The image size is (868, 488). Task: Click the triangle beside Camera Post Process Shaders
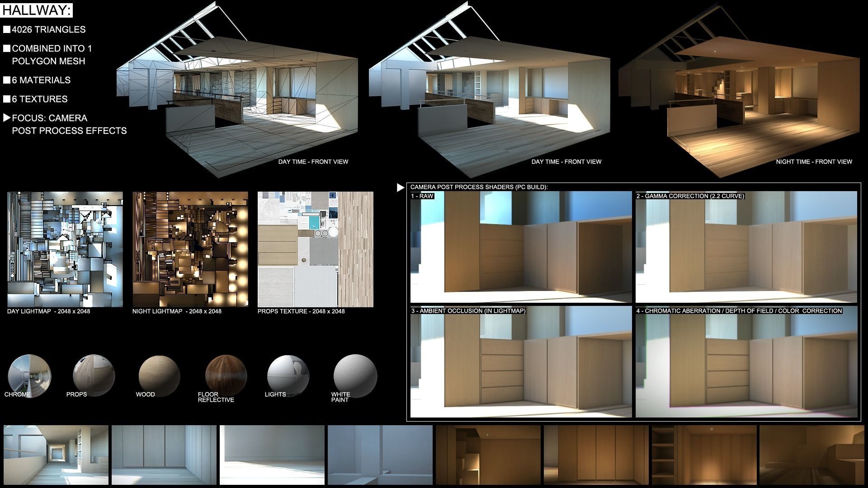tap(400, 188)
